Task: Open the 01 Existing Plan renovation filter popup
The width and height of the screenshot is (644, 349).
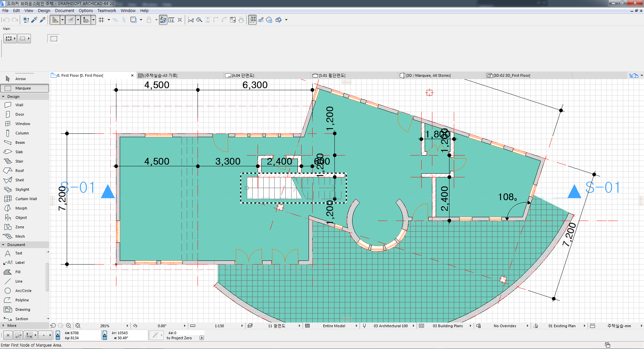Action: pos(584,326)
